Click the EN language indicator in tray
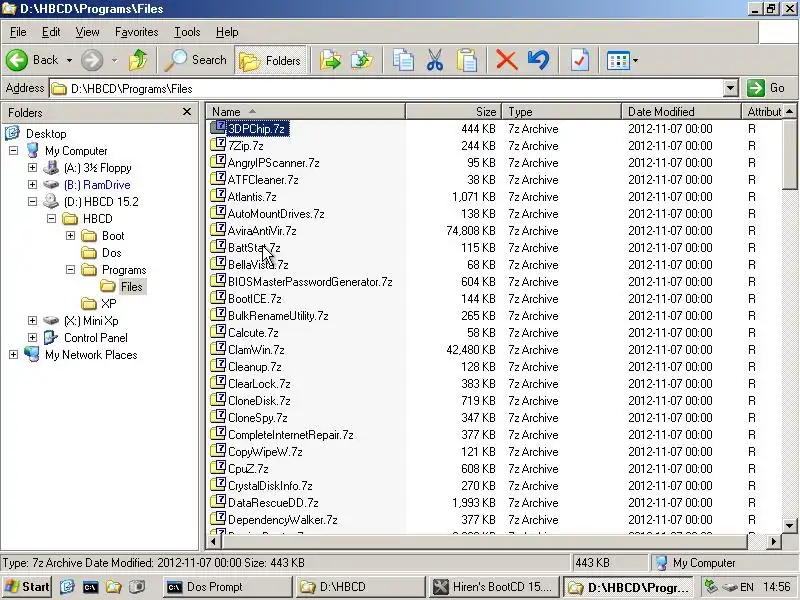The width and height of the screenshot is (800, 600). pyautogui.click(x=746, y=587)
